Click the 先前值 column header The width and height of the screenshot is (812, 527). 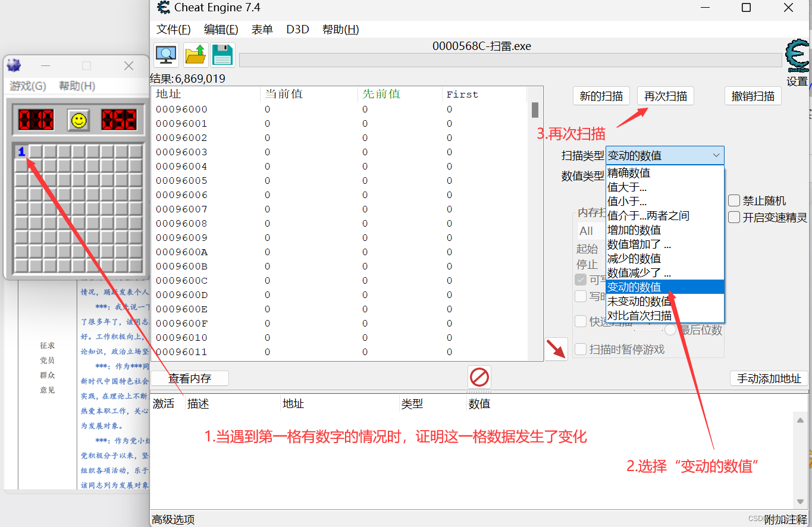click(400, 94)
